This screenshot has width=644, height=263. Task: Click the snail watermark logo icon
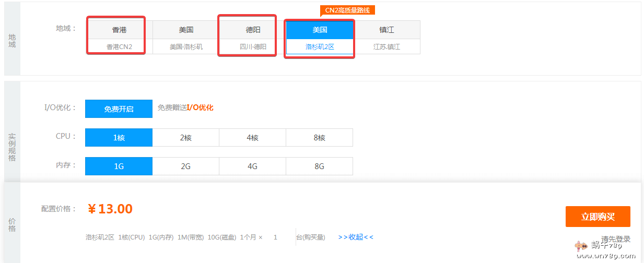(580, 246)
